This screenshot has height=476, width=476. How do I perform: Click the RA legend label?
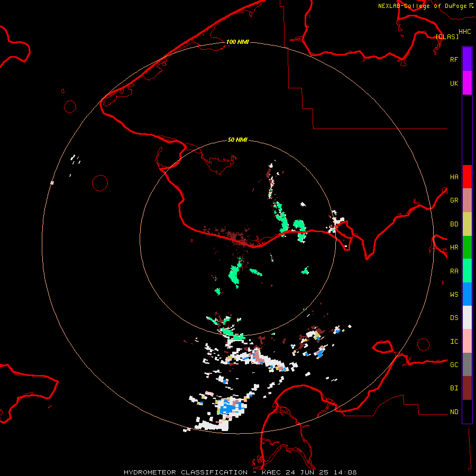coord(454,271)
